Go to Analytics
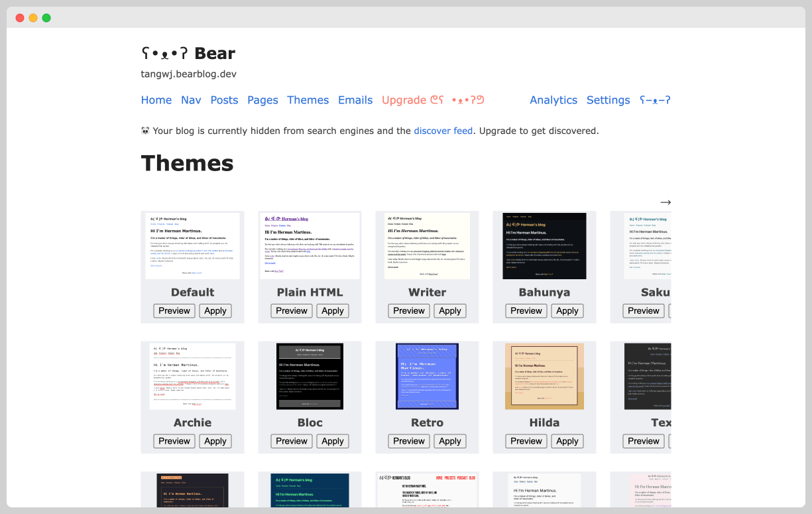 pyautogui.click(x=553, y=100)
